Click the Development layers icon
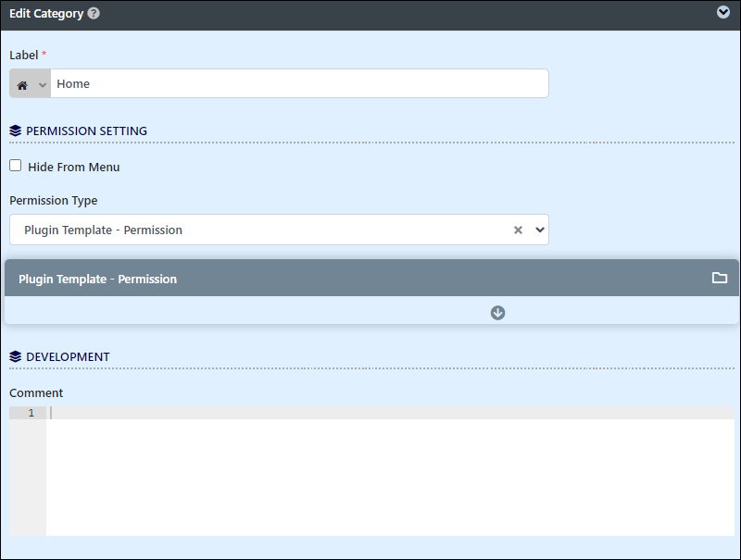The width and height of the screenshot is (741, 560). 15,356
